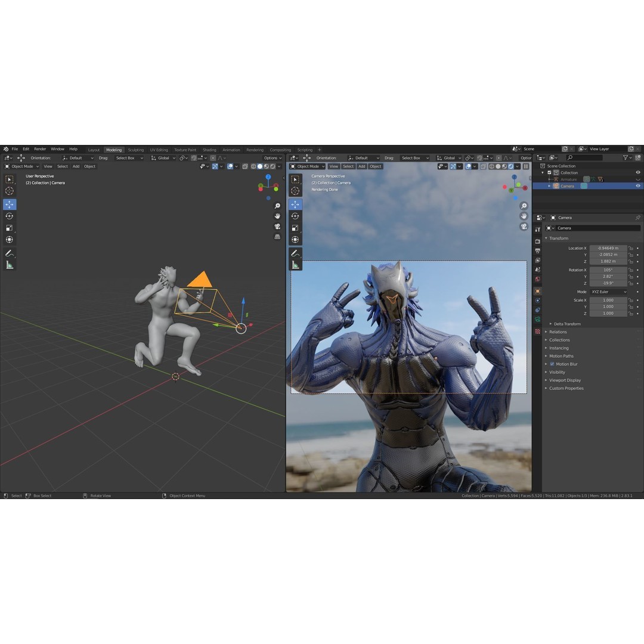Select Measure tool in the right camera viewport
The image size is (644, 644).
(295, 265)
